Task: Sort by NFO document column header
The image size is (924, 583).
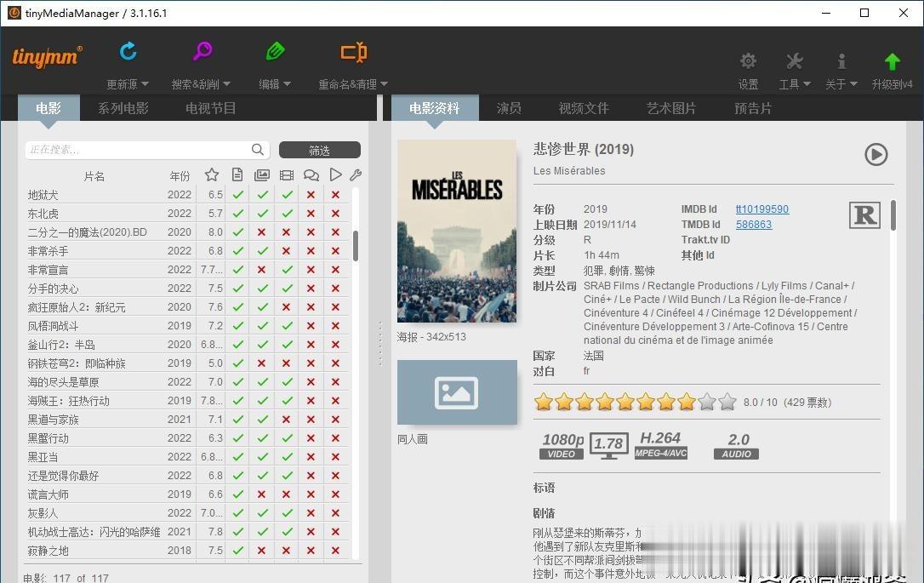Action: click(x=237, y=174)
